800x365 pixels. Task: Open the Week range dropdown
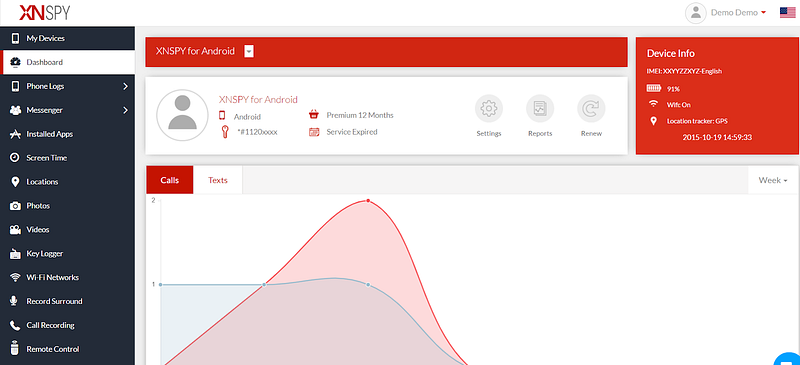tap(772, 180)
